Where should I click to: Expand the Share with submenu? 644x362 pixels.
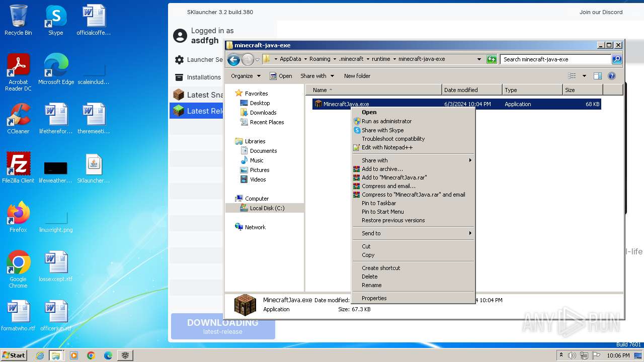413,160
